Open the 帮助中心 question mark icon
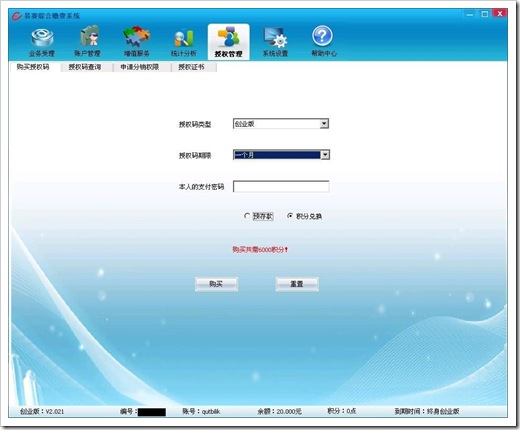Image resolution: width=520 pixels, height=430 pixels. click(324, 42)
